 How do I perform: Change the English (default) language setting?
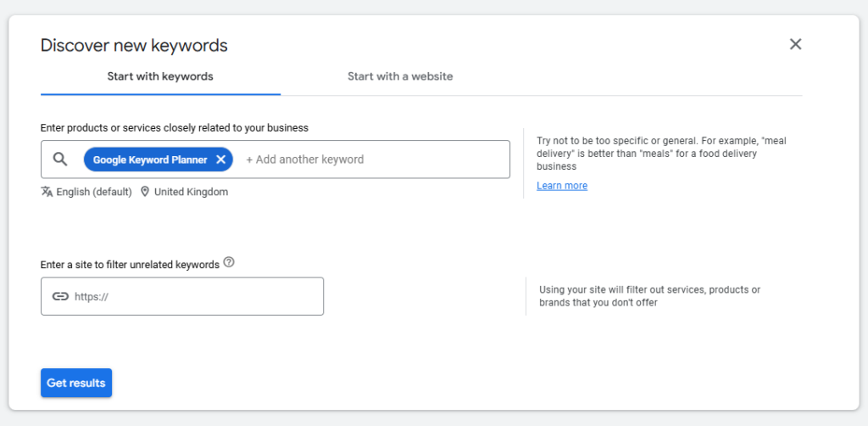[94, 192]
